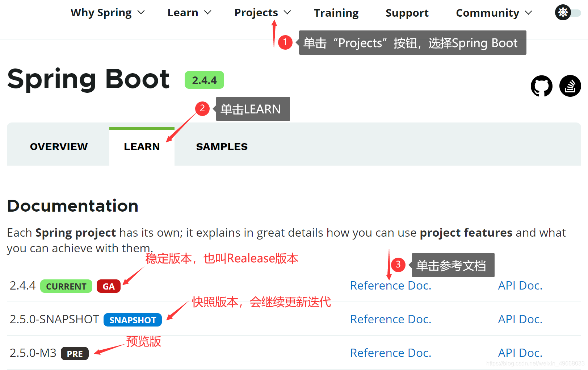Go to the Training page
The height and width of the screenshot is (370, 588).
[x=336, y=13]
